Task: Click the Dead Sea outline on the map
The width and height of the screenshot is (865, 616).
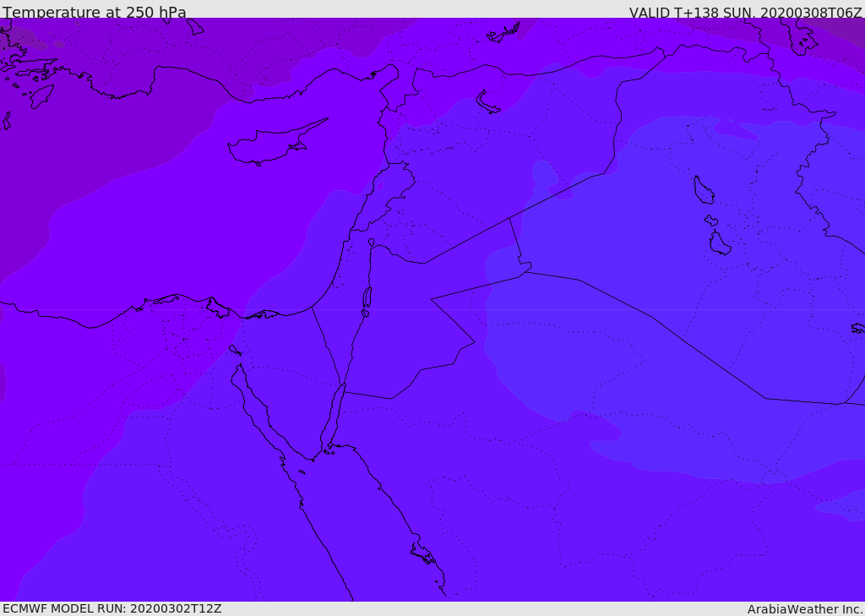Action: (367, 298)
